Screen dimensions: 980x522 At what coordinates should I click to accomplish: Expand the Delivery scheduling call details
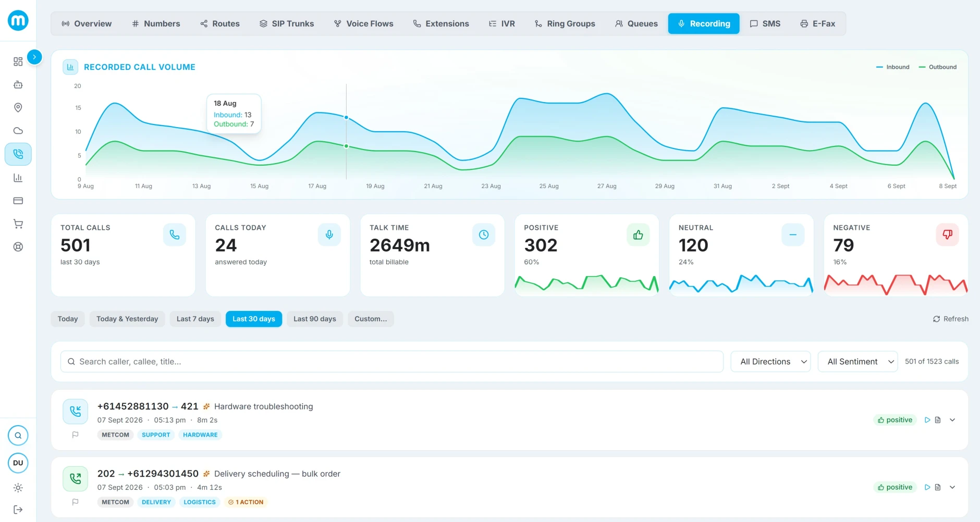(x=952, y=487)
